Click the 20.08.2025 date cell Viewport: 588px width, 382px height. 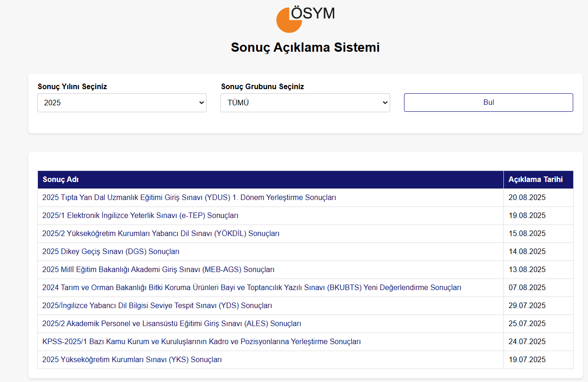527,198
